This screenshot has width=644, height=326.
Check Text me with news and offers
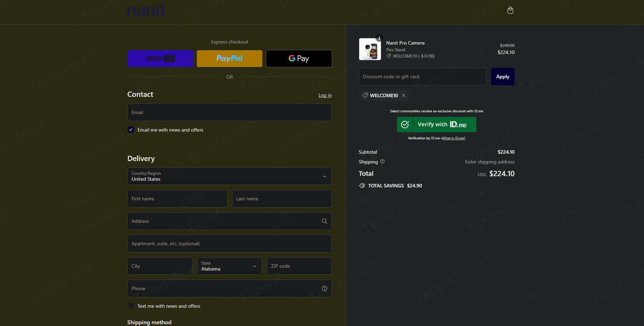tap(131, 306)
